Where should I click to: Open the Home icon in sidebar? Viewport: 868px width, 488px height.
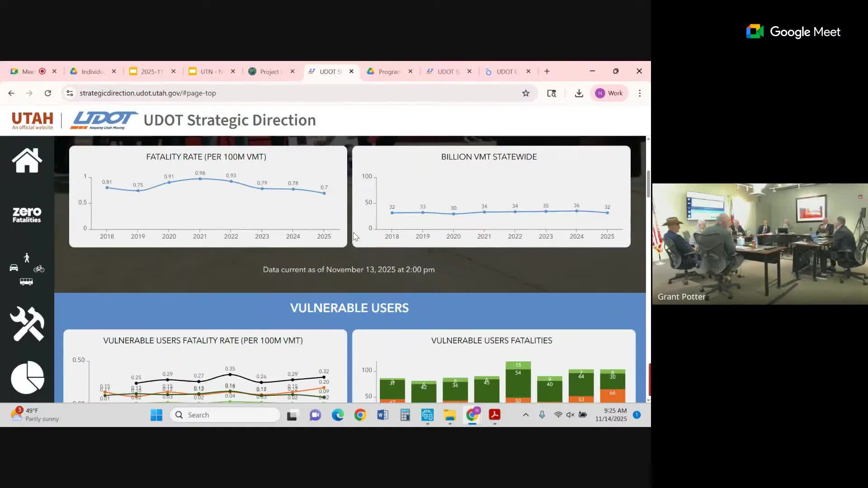(27, 160)
